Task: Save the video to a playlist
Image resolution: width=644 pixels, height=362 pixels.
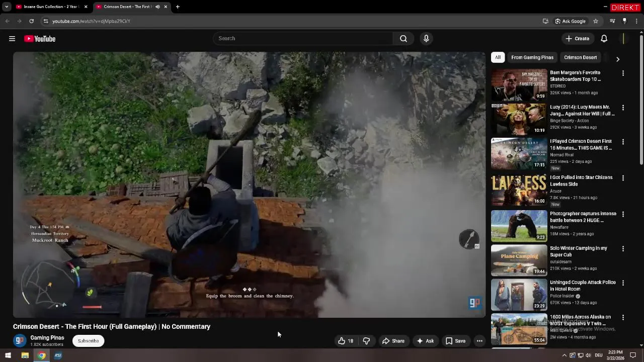Action: pyautogui.click(x=455, y=341)
